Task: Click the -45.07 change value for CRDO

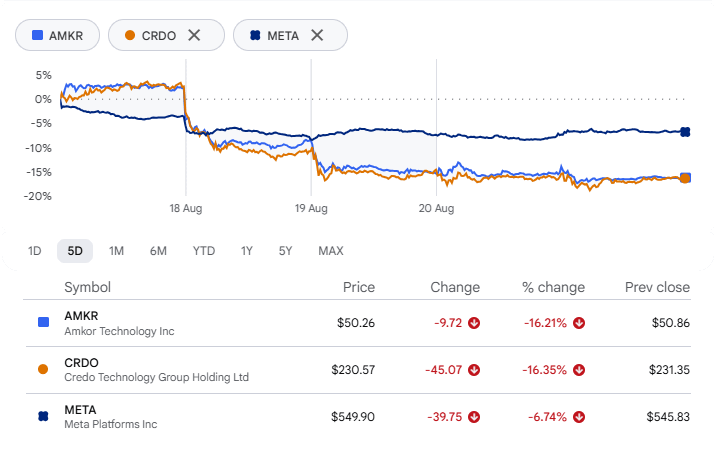Action: 443,370
